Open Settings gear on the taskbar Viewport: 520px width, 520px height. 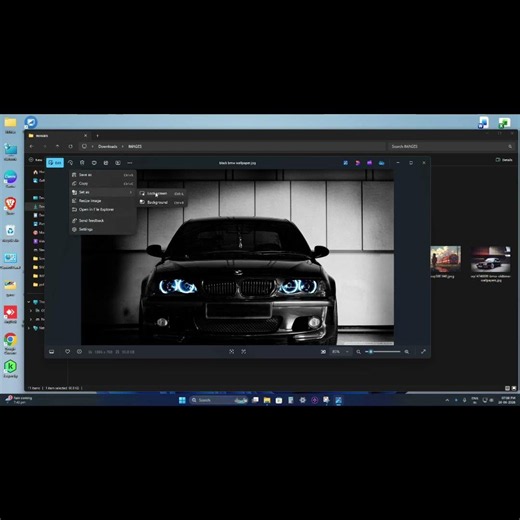302,400
